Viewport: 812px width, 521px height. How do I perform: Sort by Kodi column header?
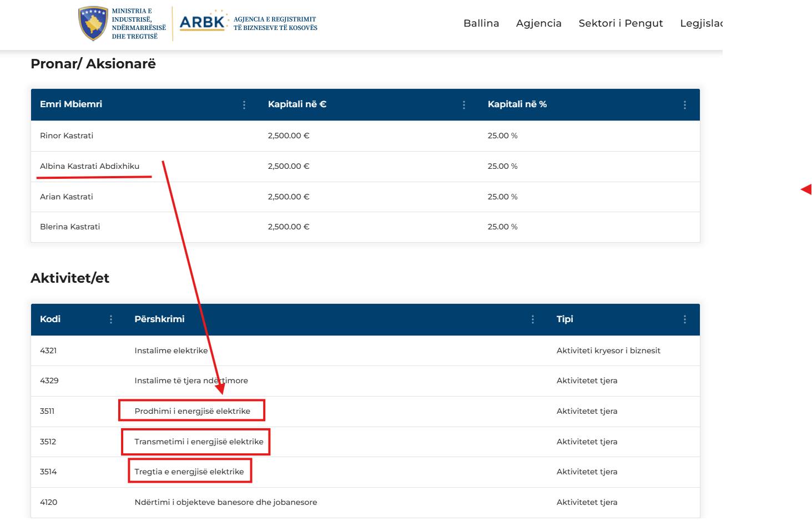pos(51,319)
